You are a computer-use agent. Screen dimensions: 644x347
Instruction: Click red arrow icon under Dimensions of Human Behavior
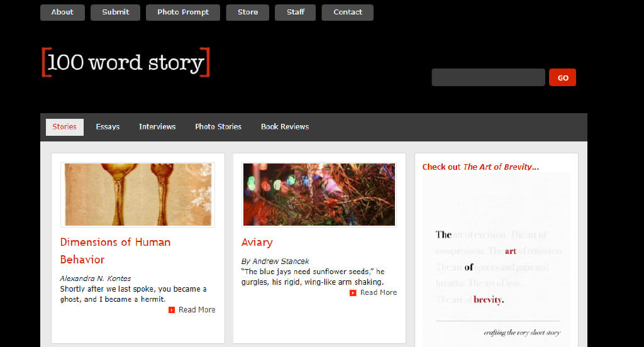click(x=172, y=310)
